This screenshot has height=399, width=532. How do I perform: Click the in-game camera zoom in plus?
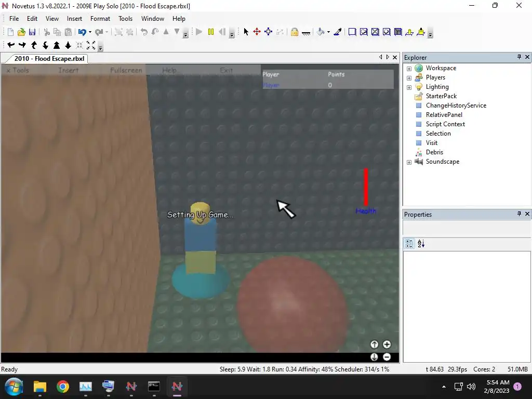(387, 344)
